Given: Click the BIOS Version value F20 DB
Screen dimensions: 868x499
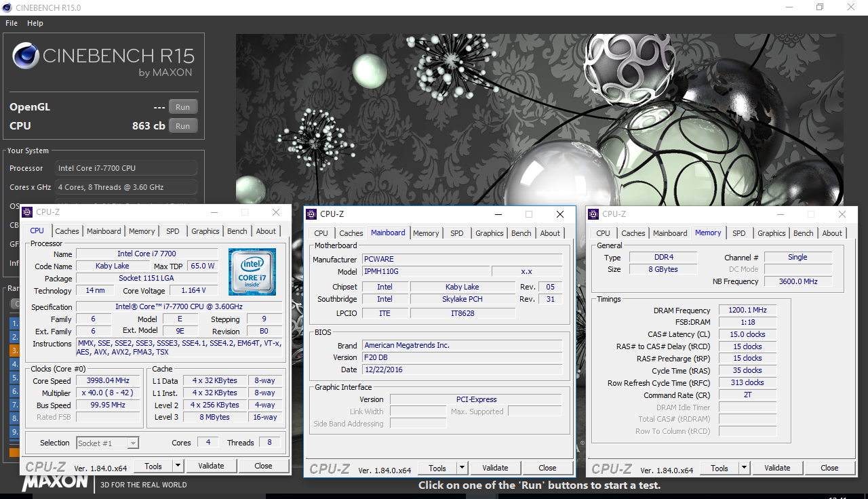Looking at the screenshot, I should pos(462,357).
